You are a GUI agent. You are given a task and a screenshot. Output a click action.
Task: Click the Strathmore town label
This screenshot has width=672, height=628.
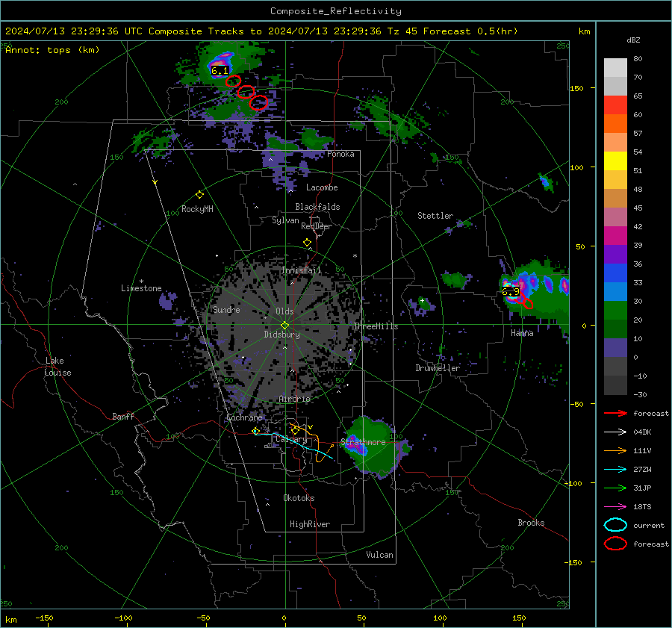pos(363,442)
